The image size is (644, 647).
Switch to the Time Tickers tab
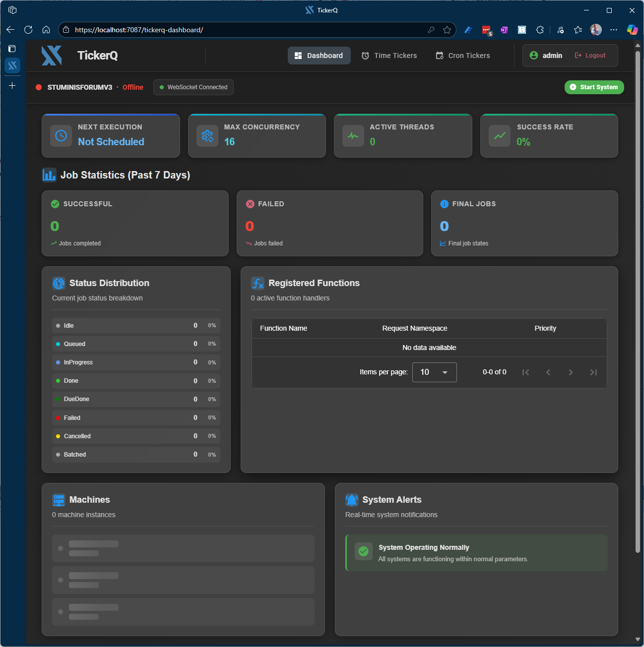tap(389, 55)
